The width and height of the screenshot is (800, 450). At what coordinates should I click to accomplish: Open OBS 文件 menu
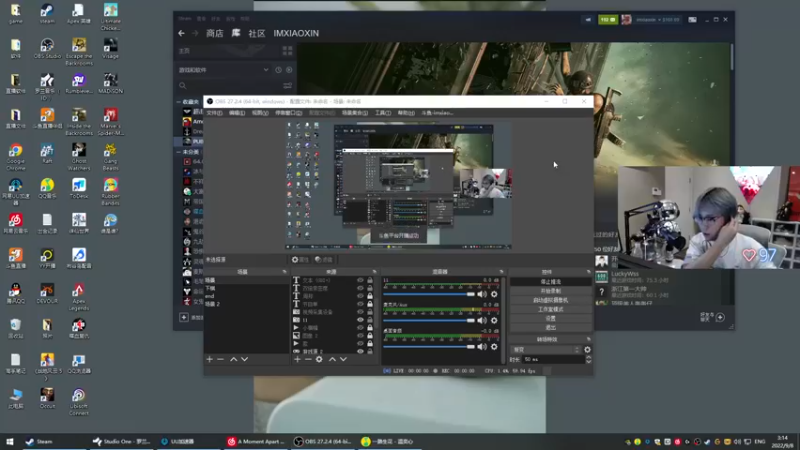pyautogui.click(x=214, y=113)
